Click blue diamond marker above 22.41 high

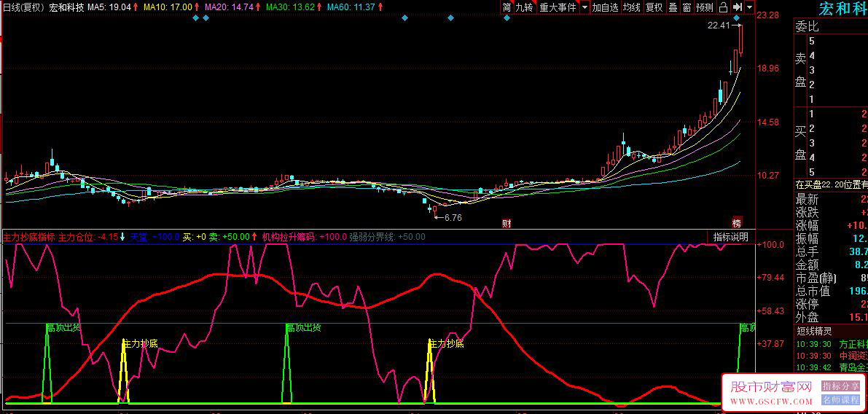(737, 18)
